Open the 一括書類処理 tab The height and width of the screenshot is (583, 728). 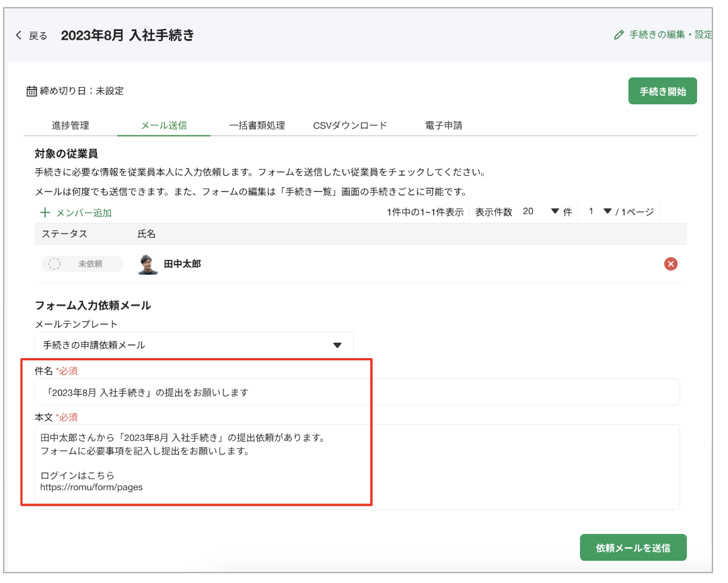(x=257, y=125)
